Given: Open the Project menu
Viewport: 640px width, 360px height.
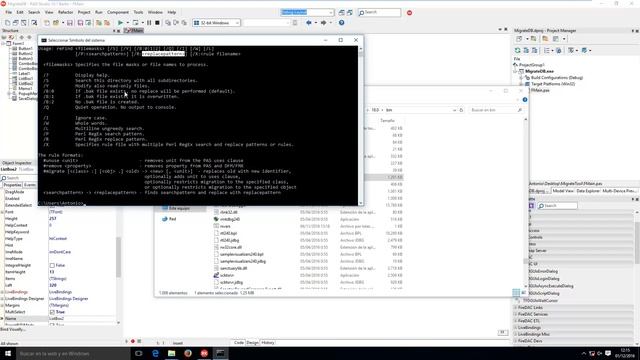Looking at the screenshot, I should click(84, 12).
